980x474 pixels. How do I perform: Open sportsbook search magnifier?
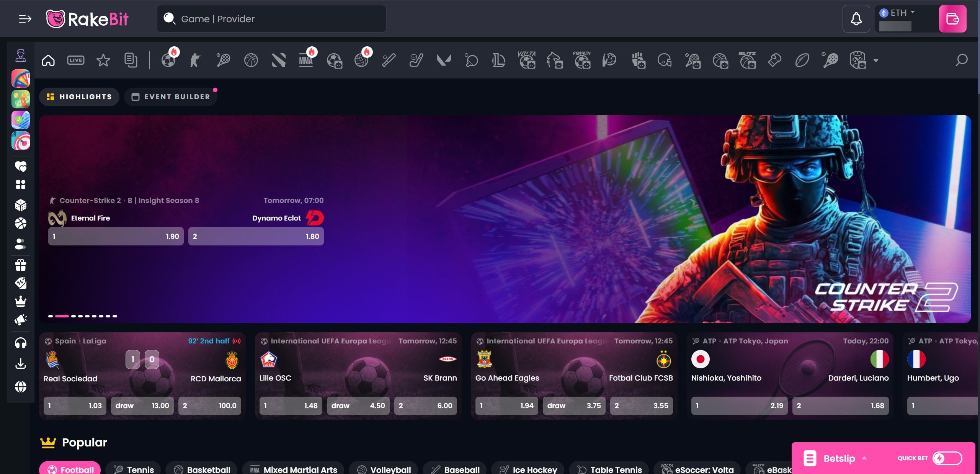point(962,60)
